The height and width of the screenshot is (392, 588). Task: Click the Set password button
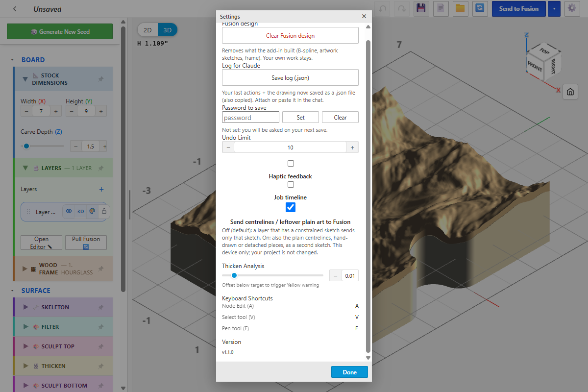pos(300,118)
